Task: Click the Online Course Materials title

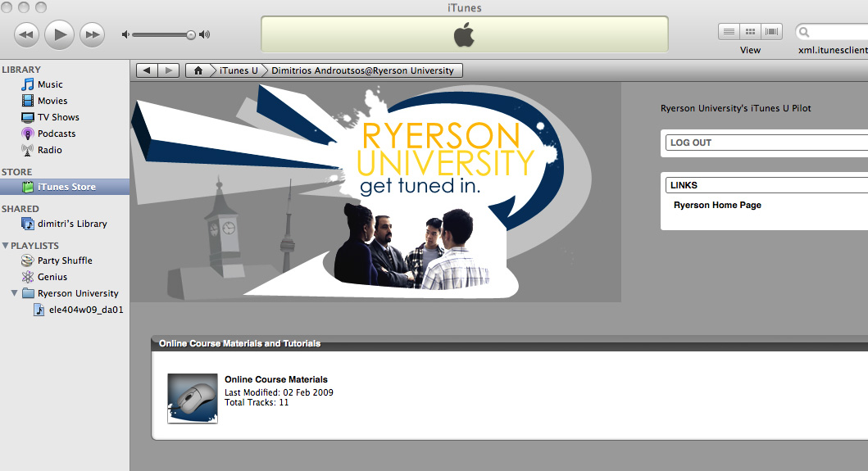Action: coord(275,380)
